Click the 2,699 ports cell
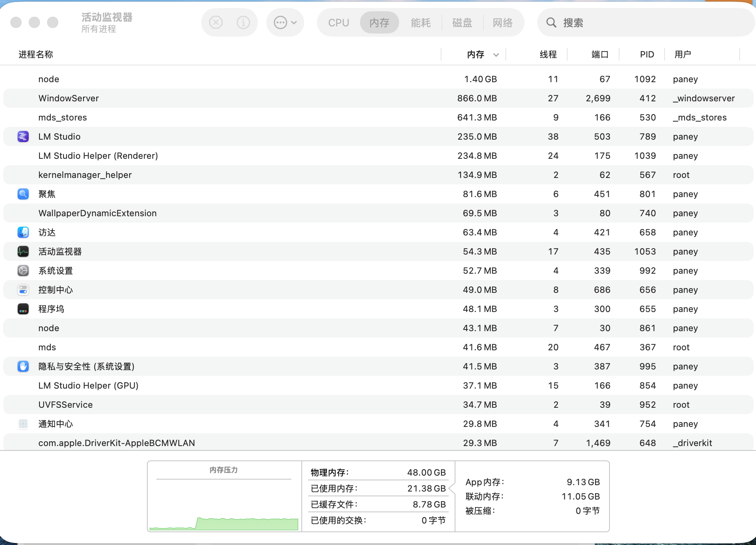This screenshot has height=545, width=756. (598, 98)
